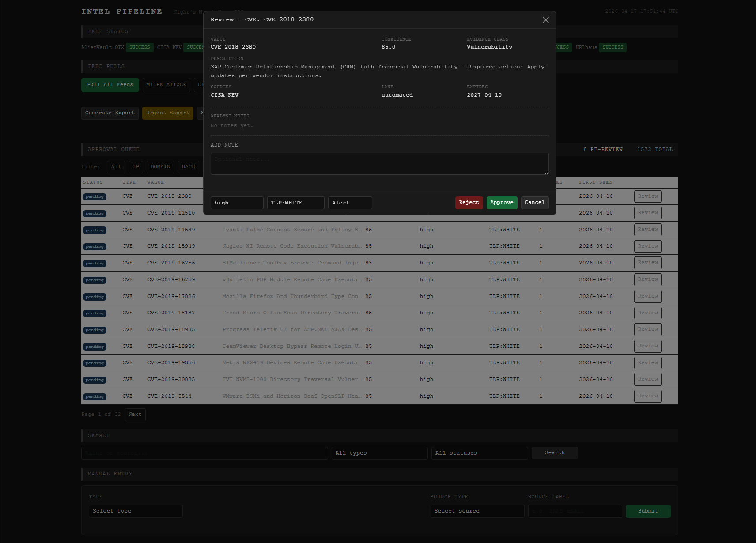Go to Next page of queue
The height and width of the screenshot is (543, 756).
pyautogui.click(x=135, y=415)
